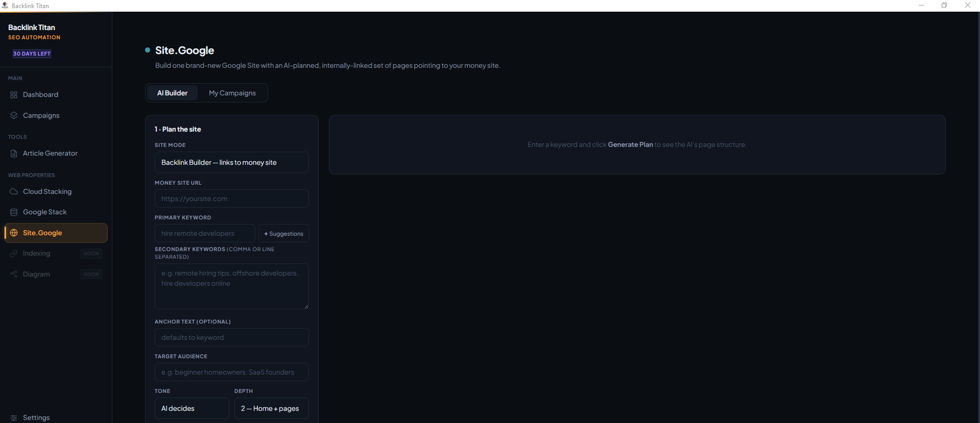This screenshot has width=980, height=423.
Task: Click the Suggestions button
Action: pyautogui.click(x=284, y=233)
